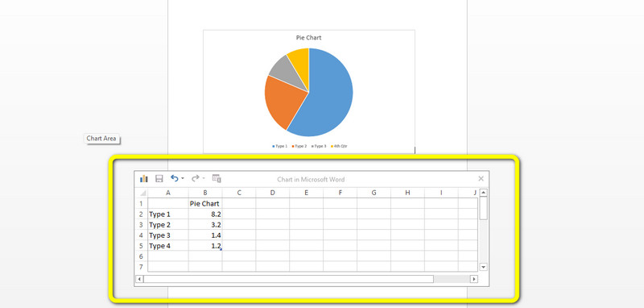Viewport: 644px width, 308px height.
Task: Select column E header
Action: [x=307, y=193]
